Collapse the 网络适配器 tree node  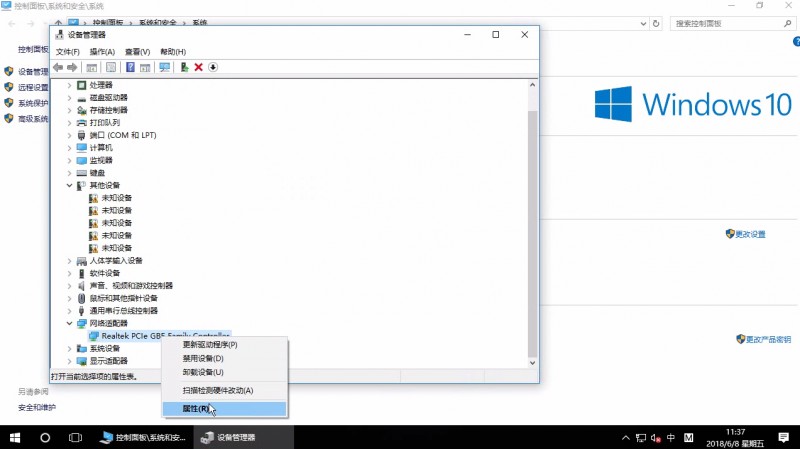pyautogui.click(x=69, y=323)
